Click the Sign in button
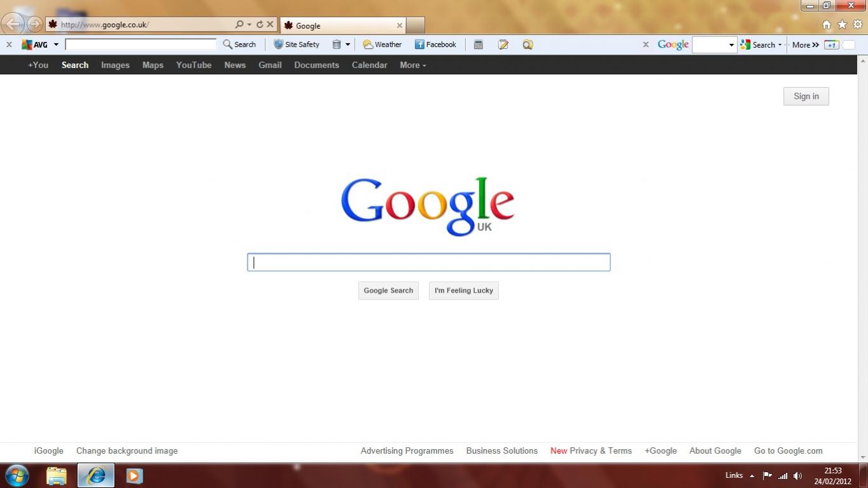The height and width of the screenshot is (488, 868). [806, 96]
